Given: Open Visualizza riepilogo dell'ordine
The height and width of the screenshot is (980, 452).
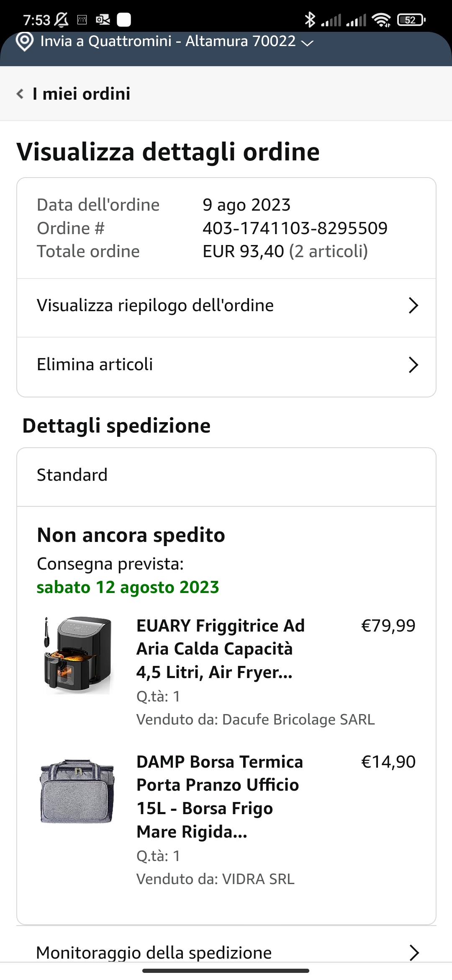Looking at the screenshot, I should click(x=155, y=306).
